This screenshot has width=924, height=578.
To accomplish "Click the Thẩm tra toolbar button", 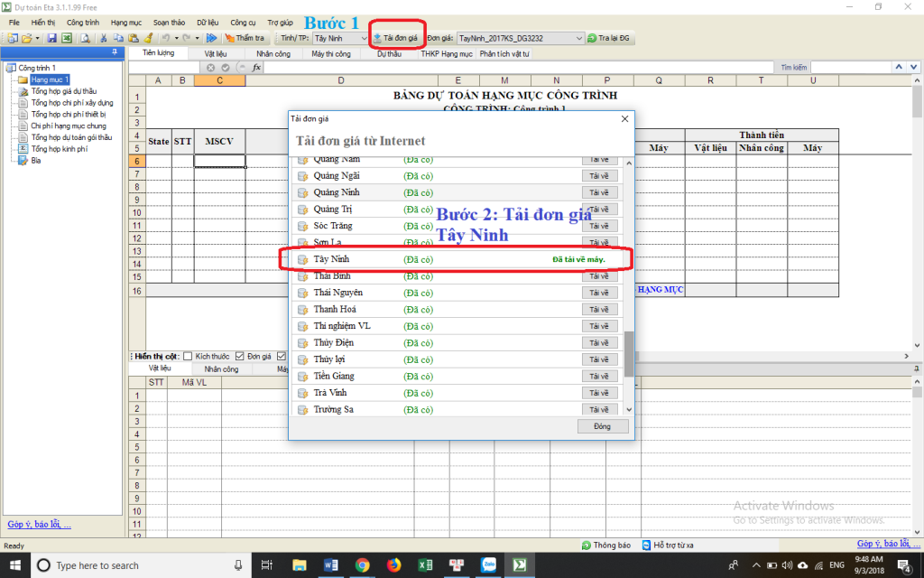I will pos(245,39).
